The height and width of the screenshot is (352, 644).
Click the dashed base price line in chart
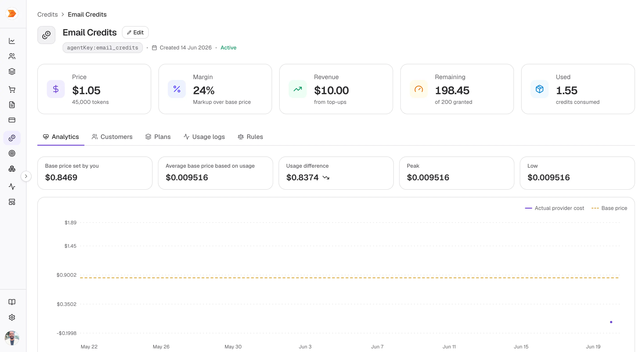[x=349, y=278]
